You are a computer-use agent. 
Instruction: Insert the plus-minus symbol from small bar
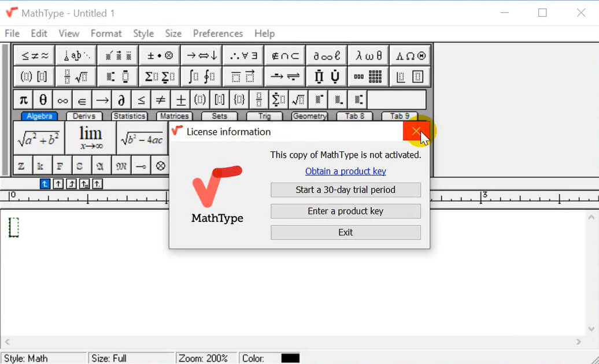181,100
